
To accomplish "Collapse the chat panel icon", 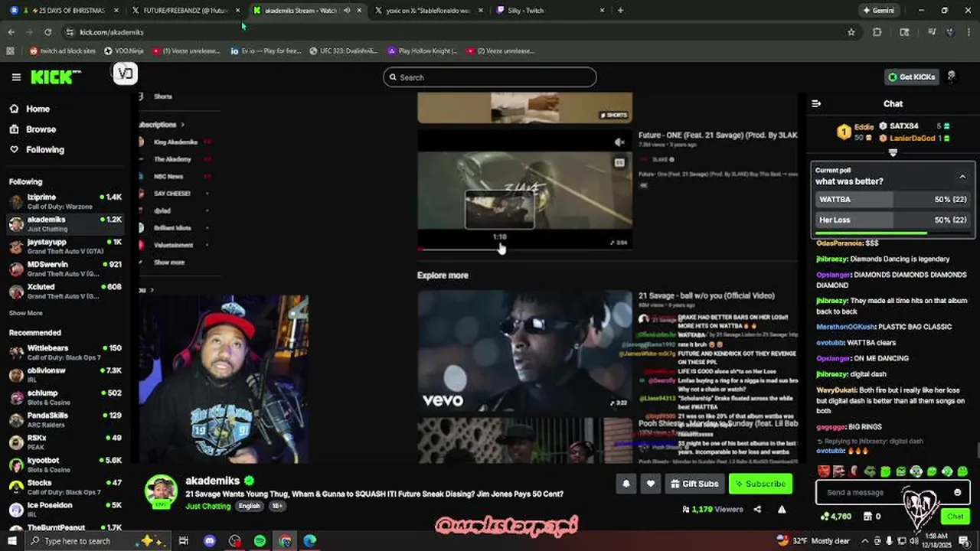I will point(816,103).
